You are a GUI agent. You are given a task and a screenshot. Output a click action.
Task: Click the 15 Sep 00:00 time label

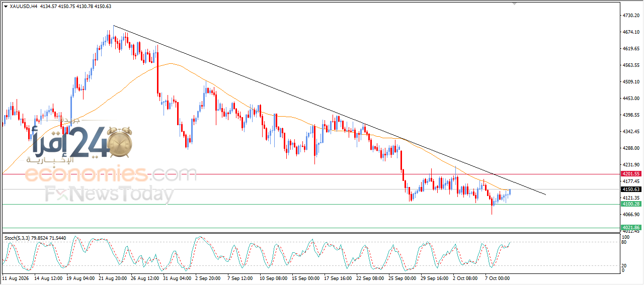click(x=305, y=277)
